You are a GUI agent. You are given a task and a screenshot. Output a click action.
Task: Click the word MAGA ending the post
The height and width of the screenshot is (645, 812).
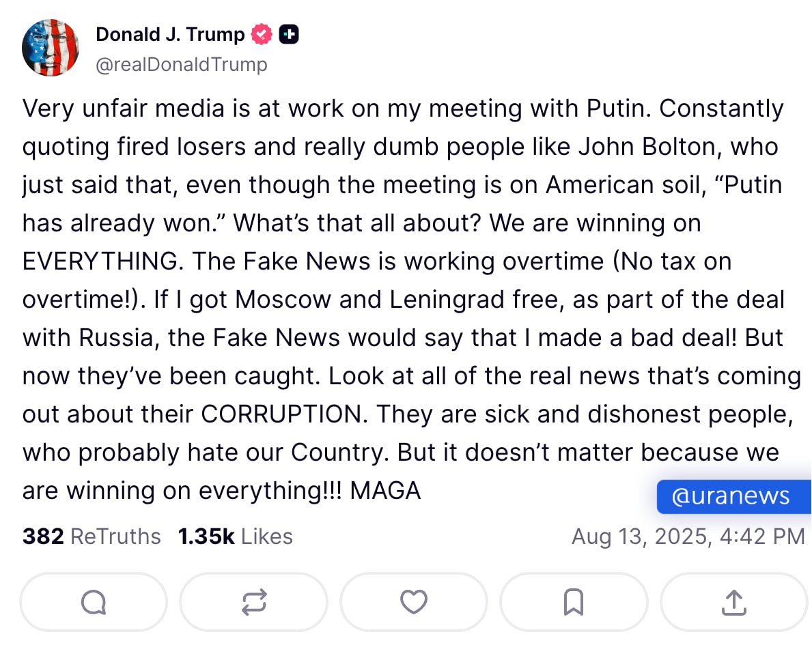click(x=385, y=491)
